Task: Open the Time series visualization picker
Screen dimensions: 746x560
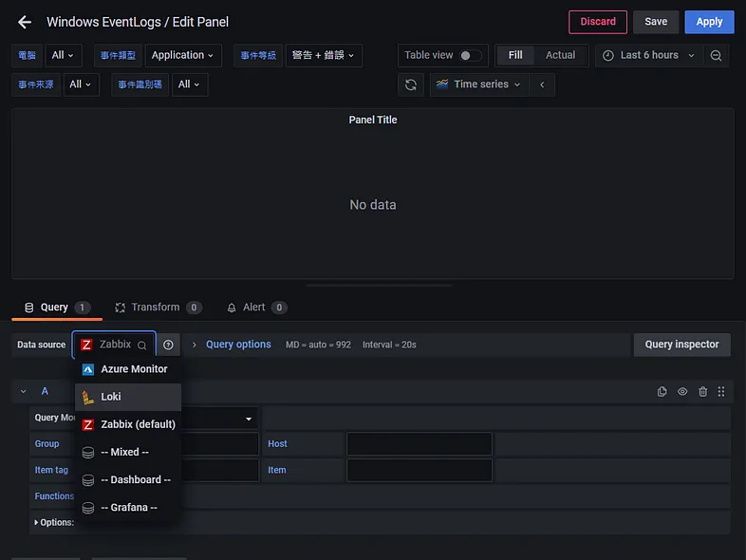Action: tap(478, 84)
